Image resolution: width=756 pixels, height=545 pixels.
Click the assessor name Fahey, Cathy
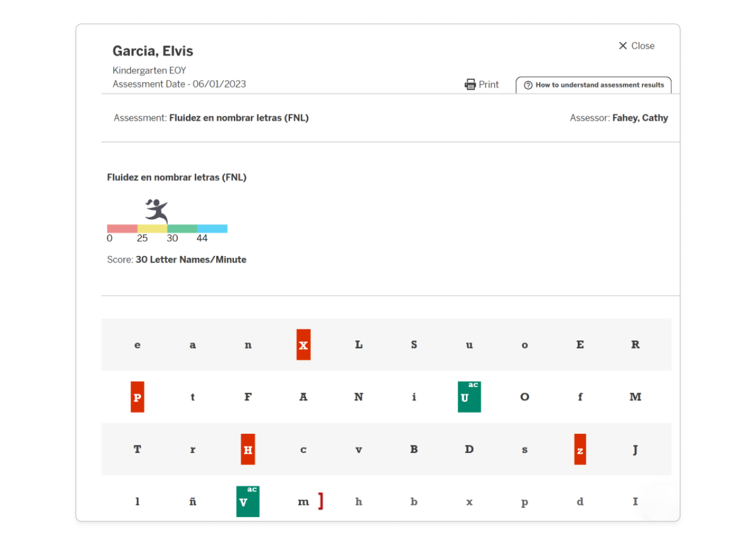(640, 118)
